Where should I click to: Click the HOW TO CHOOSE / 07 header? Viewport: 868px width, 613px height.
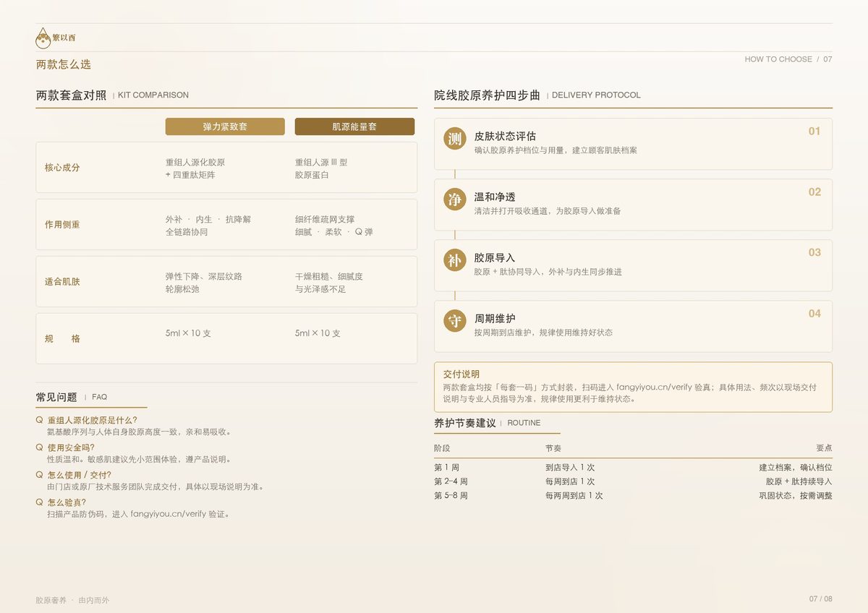pyautogui.click(x=788, y=59)
